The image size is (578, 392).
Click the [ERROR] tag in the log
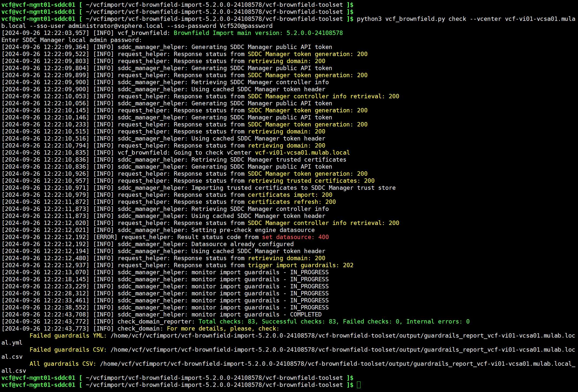(x=105, y=237)
